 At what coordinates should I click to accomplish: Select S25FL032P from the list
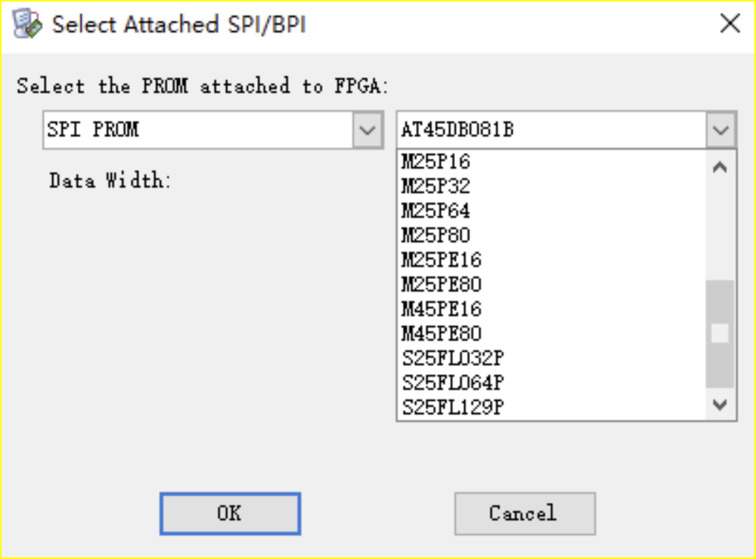(x=452, y=359)
